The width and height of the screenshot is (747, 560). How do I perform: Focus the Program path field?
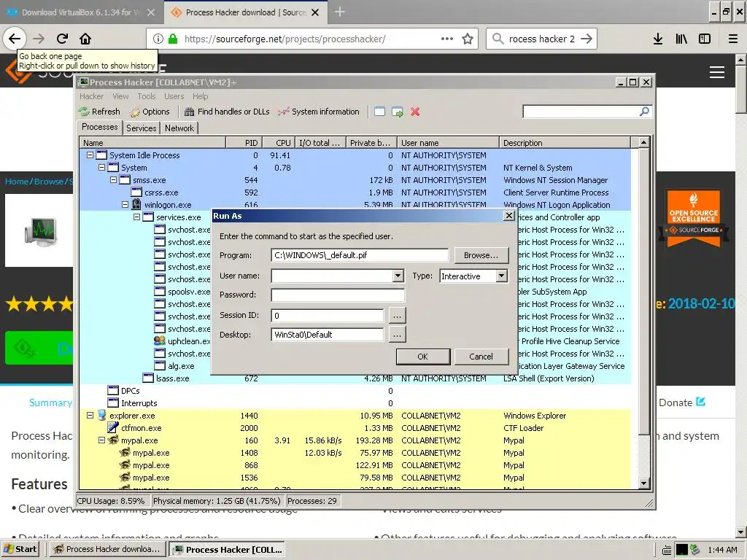(360, 255)
